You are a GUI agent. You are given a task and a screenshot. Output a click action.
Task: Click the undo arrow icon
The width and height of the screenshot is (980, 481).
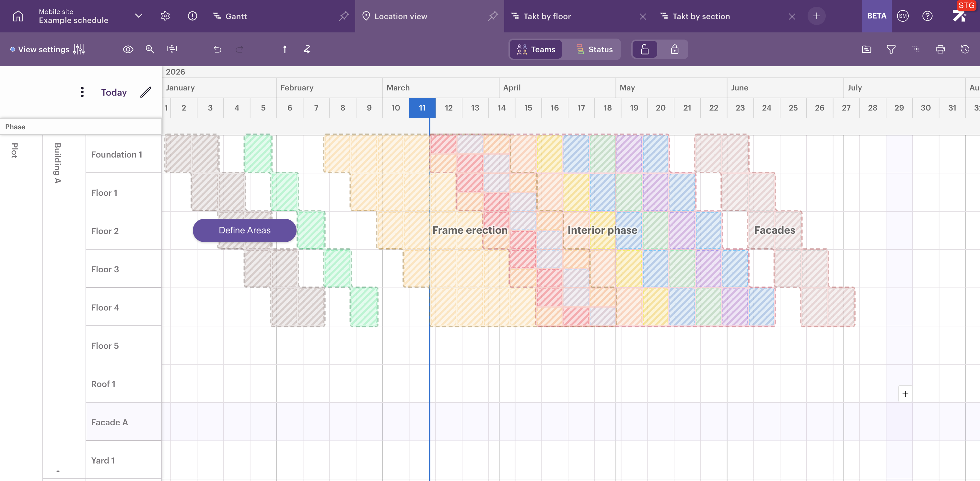217,49
